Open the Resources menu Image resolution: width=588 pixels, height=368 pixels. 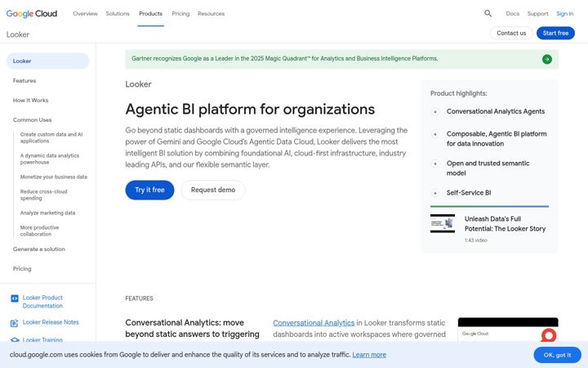211,14
